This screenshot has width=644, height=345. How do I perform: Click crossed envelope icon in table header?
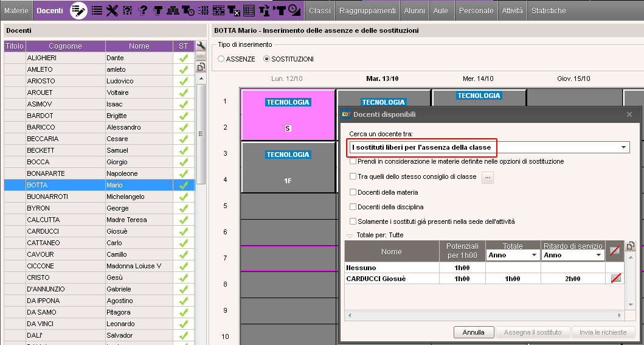click(615, 251)
